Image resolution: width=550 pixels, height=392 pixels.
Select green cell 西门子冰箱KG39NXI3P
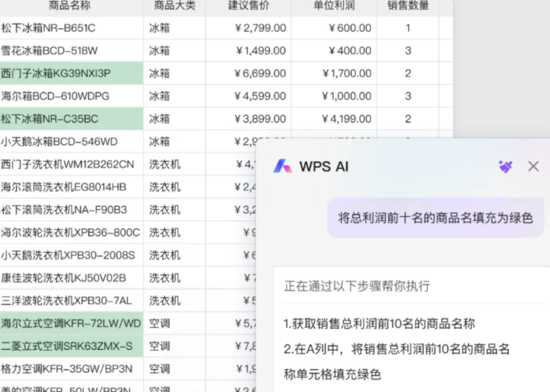point(72,73)
